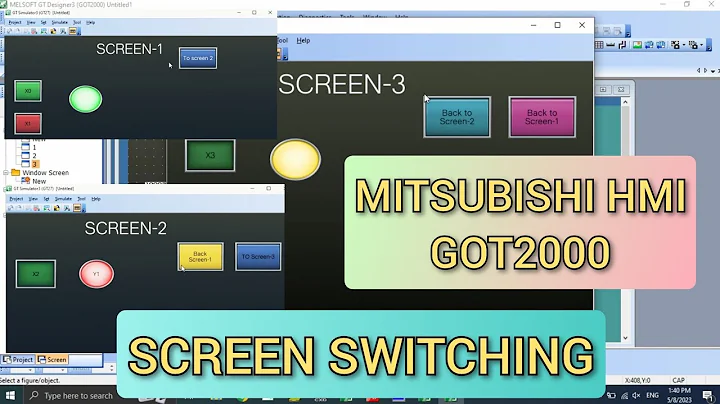Click second lock-pattern icon in designer toolbar
Image resolution: width=720 pixels, height=404 pixels.
[x=693, y=45]
